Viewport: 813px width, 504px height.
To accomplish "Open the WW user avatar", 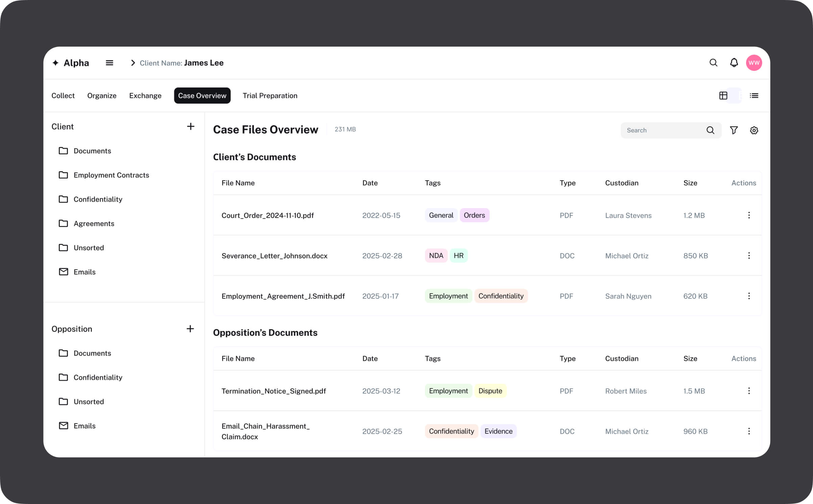I will point(754,63).
